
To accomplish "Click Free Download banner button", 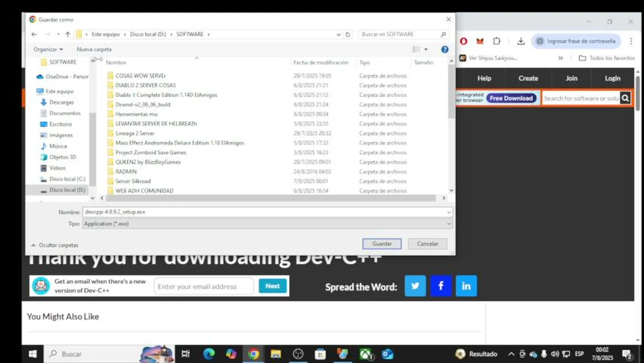I will point(511,98).
